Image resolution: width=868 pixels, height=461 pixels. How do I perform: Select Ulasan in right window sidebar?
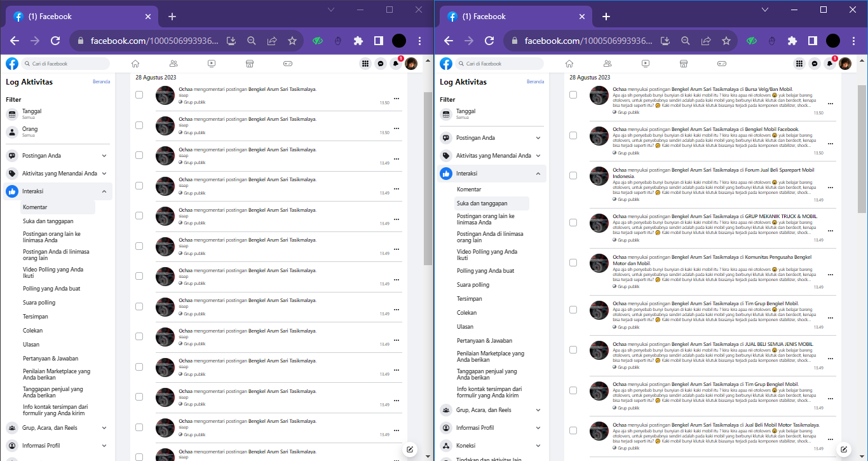[465, 327]
